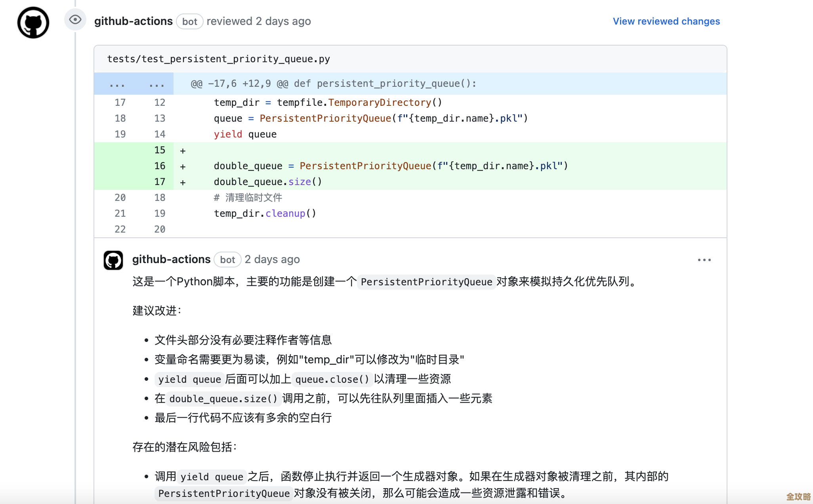
Task: Expand hidden lines via right ellipsis
Action: pos(157,84)
